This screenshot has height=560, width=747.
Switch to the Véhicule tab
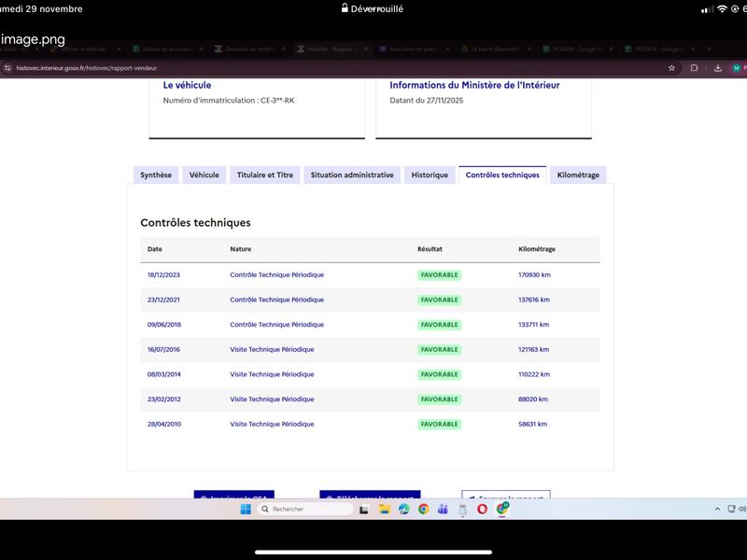(x=204, y=175)
